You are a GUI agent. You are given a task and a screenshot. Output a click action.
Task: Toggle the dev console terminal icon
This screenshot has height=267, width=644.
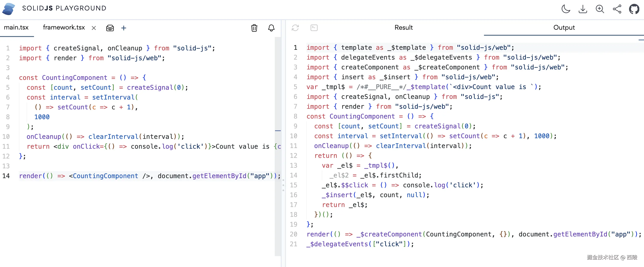point(314,28)
